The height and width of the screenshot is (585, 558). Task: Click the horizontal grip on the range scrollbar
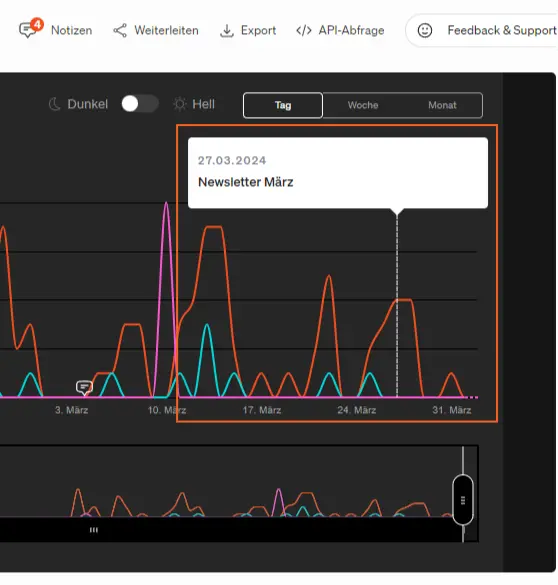94,530
